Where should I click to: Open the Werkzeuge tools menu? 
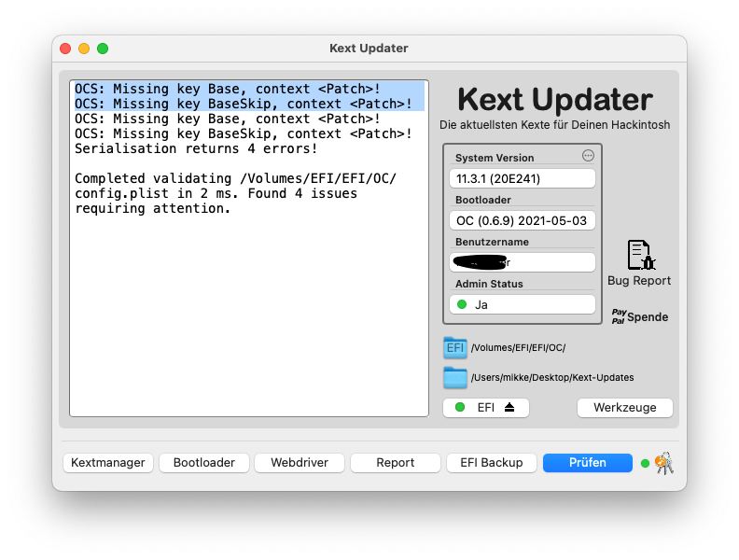click(x=624, y=407)
